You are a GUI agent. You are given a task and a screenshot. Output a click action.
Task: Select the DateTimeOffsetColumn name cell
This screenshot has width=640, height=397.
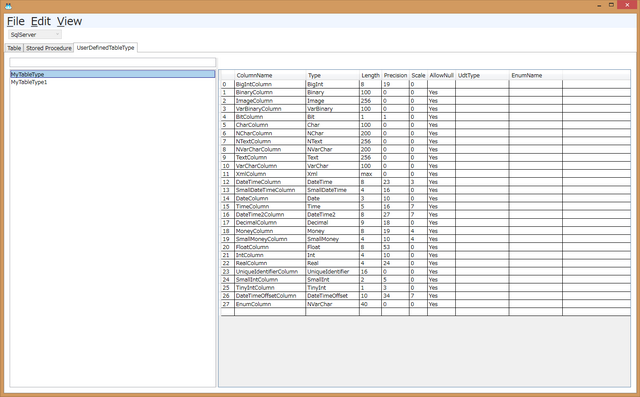point(270,296)
